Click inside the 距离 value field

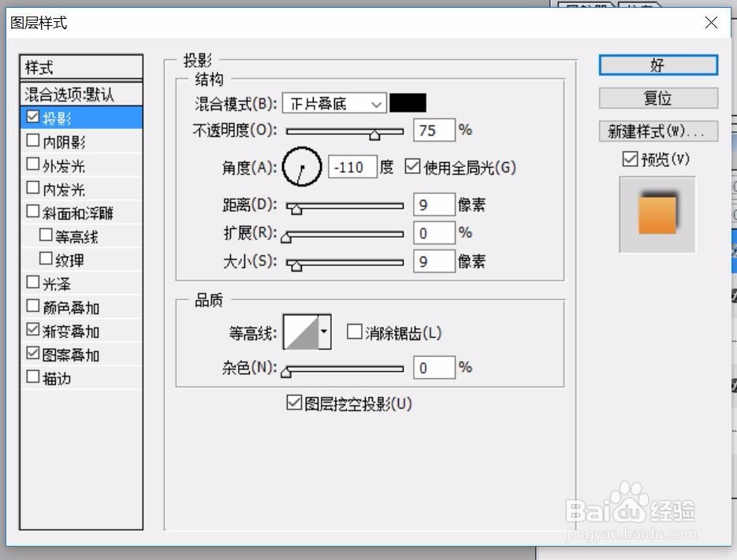(434, 204)
